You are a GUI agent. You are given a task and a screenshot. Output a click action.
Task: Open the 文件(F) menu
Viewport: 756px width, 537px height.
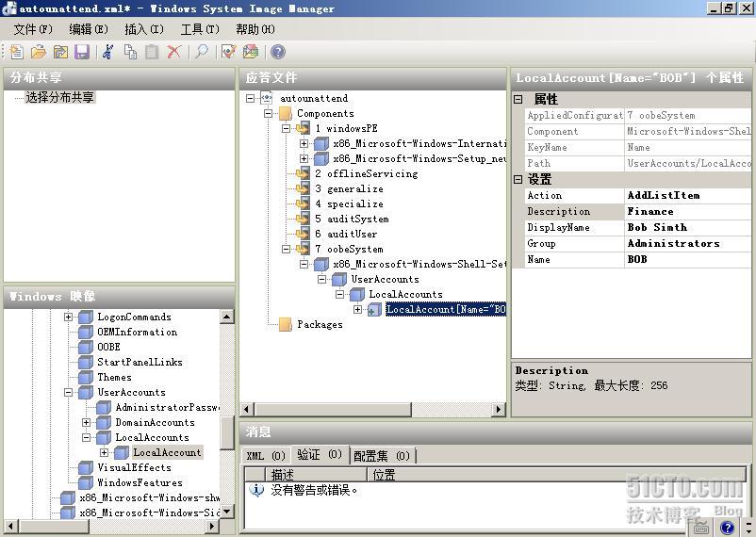pos(33,29)
